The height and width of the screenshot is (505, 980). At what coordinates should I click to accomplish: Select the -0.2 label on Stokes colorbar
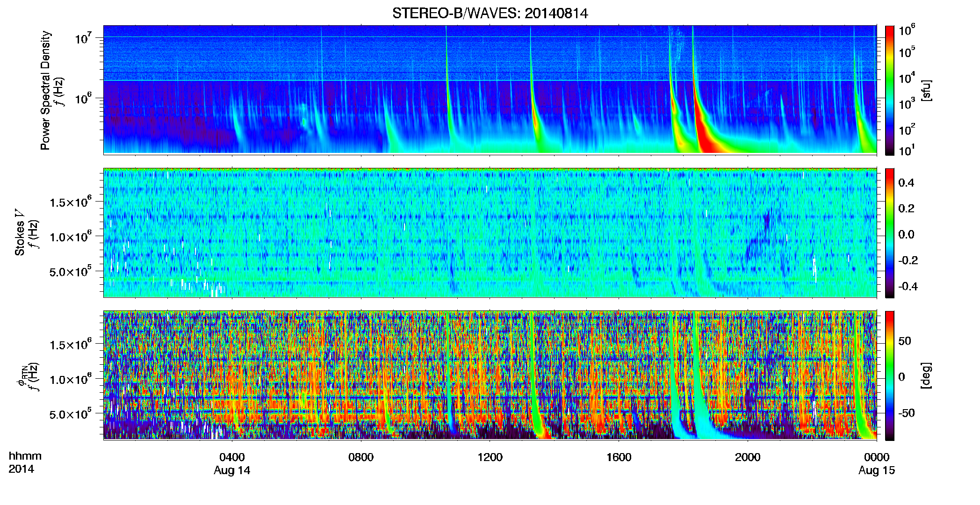908,260
